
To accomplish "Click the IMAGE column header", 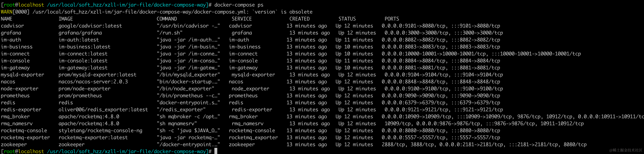I will (x=66, y=19).
